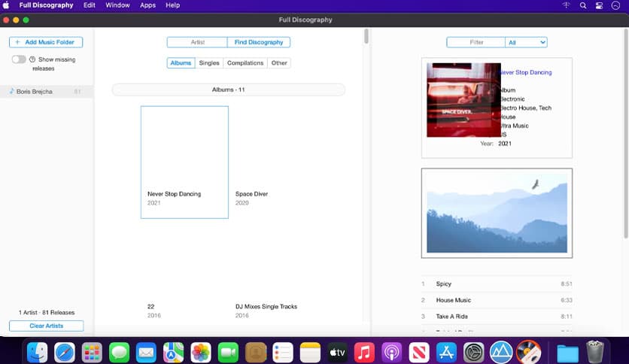The height and width of the screenshot is (364, 629).
Task: Select the Other releases tab
Action: 279,63
